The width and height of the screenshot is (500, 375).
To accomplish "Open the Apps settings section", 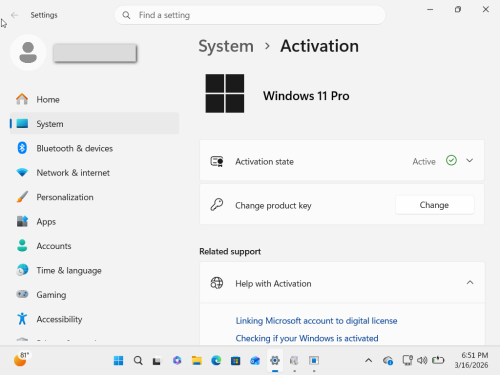I will pos(94,222).
